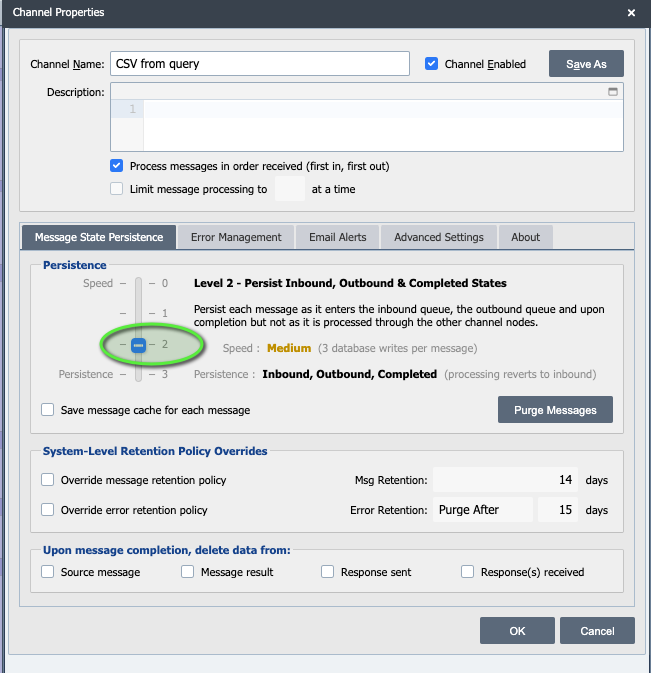Confirm with the OK button
Viewport: 651px width, 673px height.
[x=517, y=631]
